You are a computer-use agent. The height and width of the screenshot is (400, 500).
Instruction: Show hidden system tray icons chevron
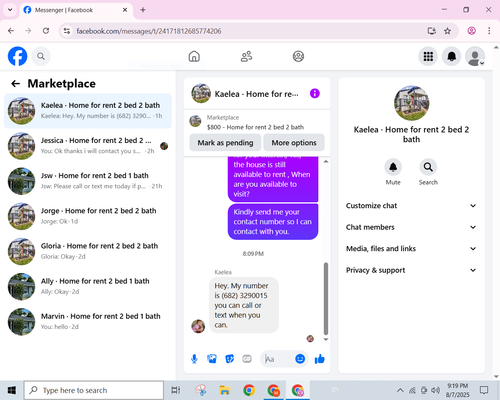400,390
